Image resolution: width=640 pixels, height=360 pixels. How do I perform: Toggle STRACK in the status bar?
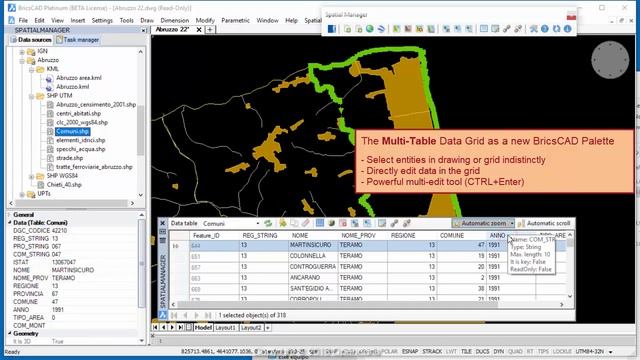pyautogui.click(x=432, y=351)
